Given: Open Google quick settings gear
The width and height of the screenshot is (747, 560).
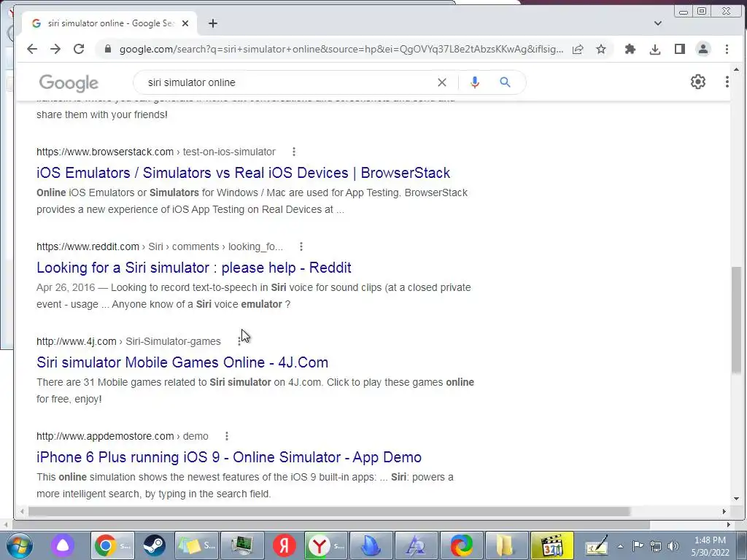Looking at the screenshot, I should point(698,82).
